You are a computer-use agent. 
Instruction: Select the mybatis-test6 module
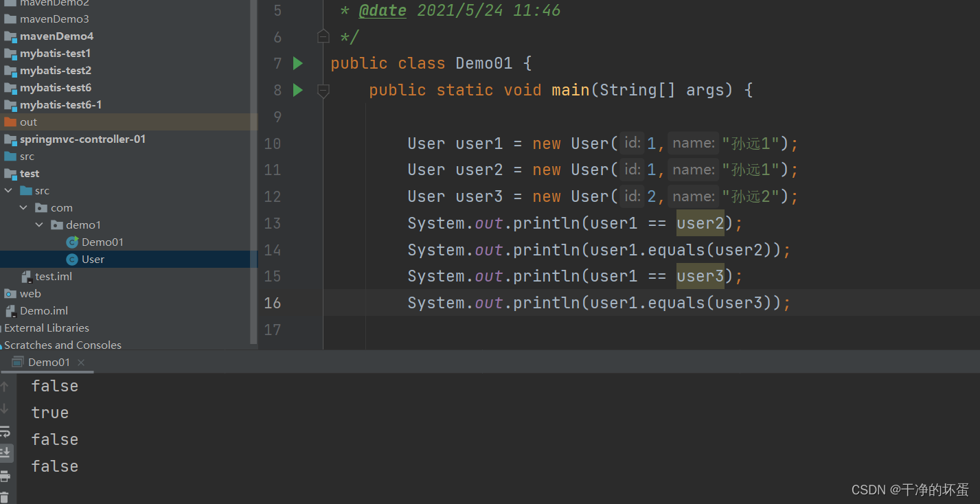pos(55,88)
